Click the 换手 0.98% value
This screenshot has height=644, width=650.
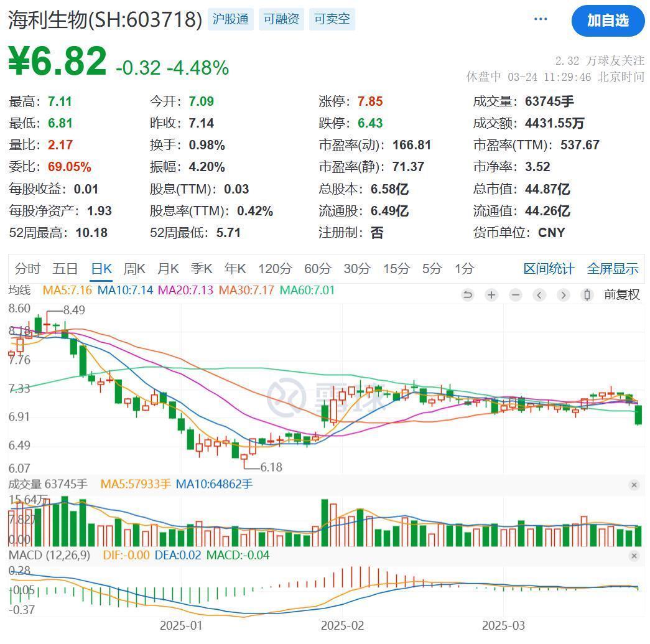(x=207, y=145)
